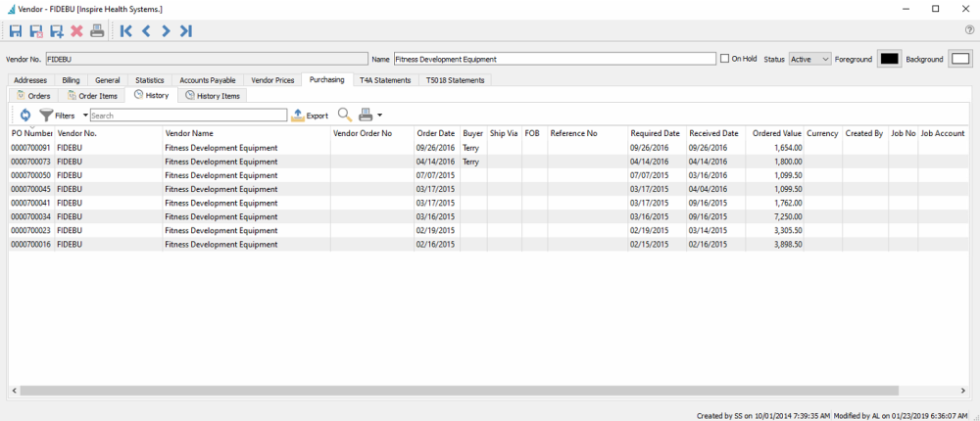The width and height of the screenshot is (980, 421).
Task: Toggle the On Hold checkbox
Action: click(724, 58)
